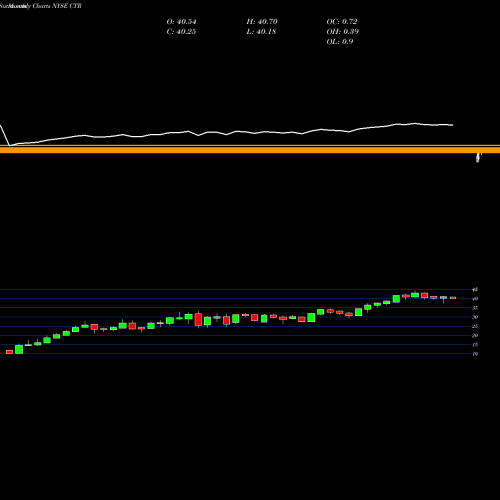
Task: Click the 10 price axis label
Action: (475, 354)
